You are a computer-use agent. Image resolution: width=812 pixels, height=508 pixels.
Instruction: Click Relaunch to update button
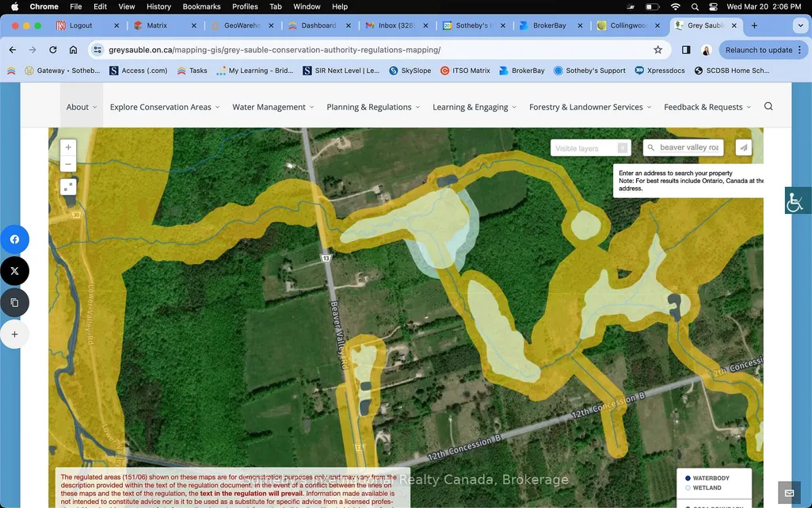759,50
